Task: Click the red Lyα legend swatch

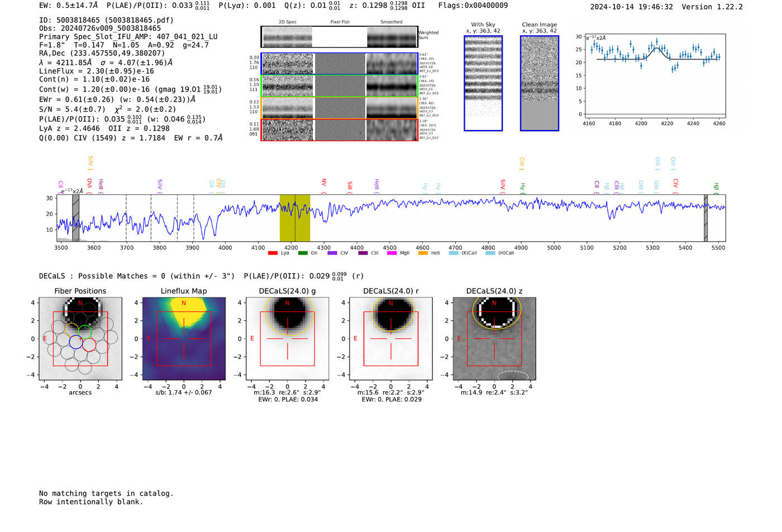Action: pos(273,253)
